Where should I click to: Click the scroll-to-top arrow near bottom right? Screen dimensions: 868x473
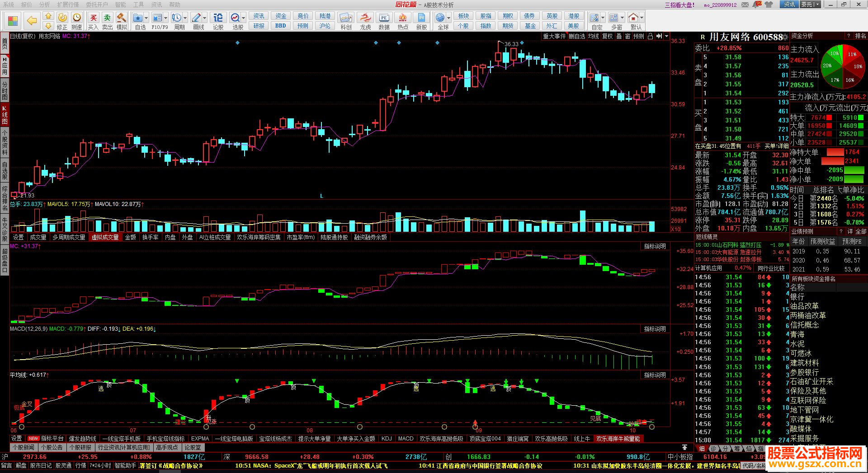(x=684, y=447)
